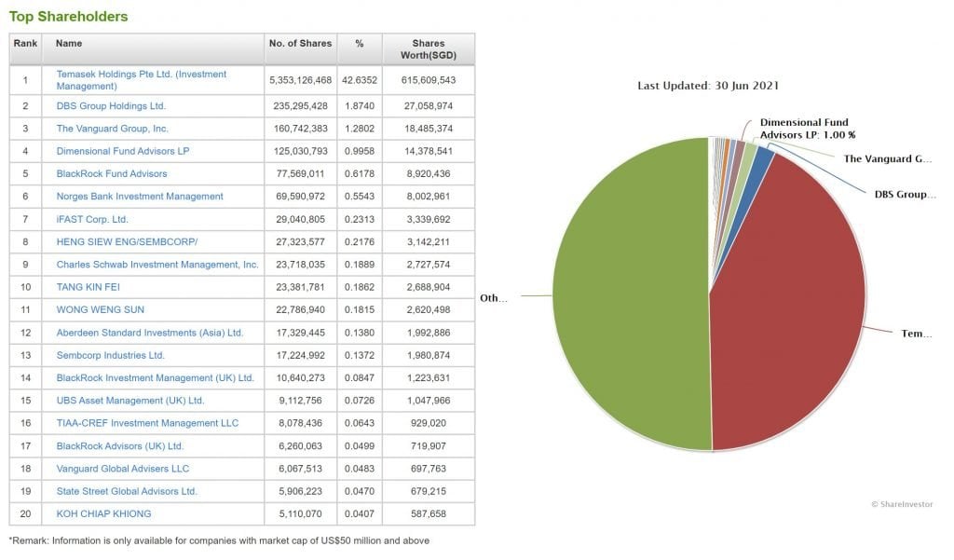The image size is (954, 560).
Task: Click percentage value 0.0847
Action: pos(360,377)
